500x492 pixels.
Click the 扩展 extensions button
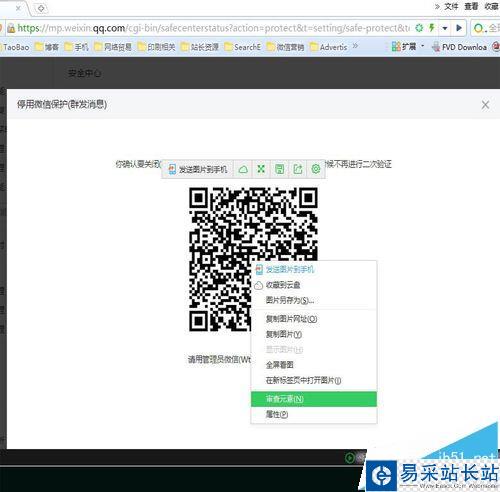click(404, 46)
